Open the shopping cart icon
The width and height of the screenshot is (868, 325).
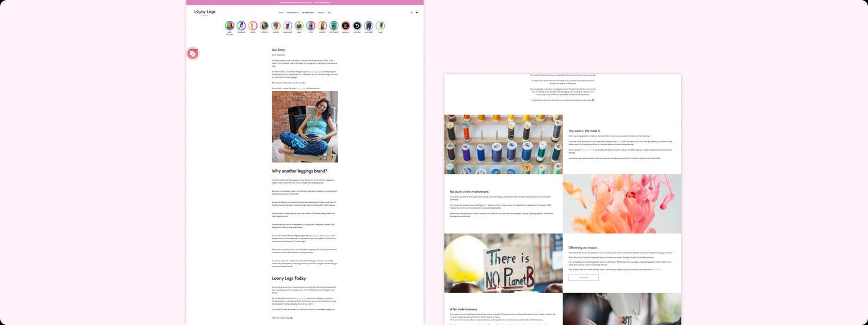tap(417, 12)
